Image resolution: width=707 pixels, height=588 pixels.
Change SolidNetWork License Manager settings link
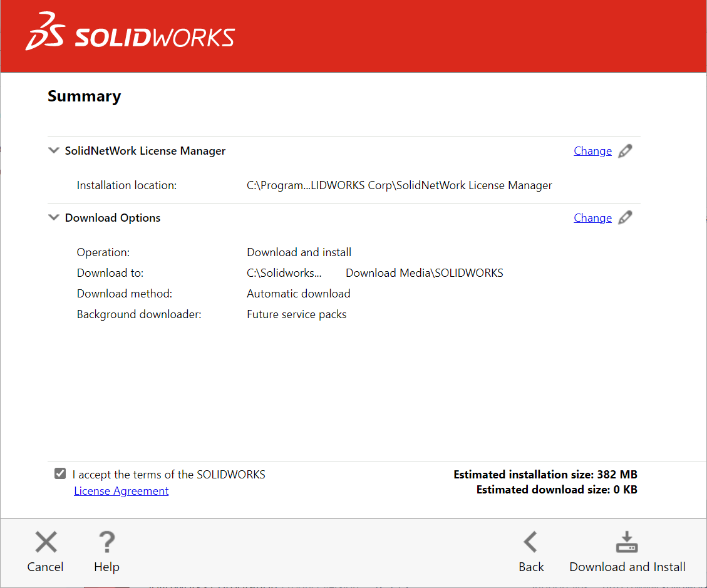[x=592, y=151]
